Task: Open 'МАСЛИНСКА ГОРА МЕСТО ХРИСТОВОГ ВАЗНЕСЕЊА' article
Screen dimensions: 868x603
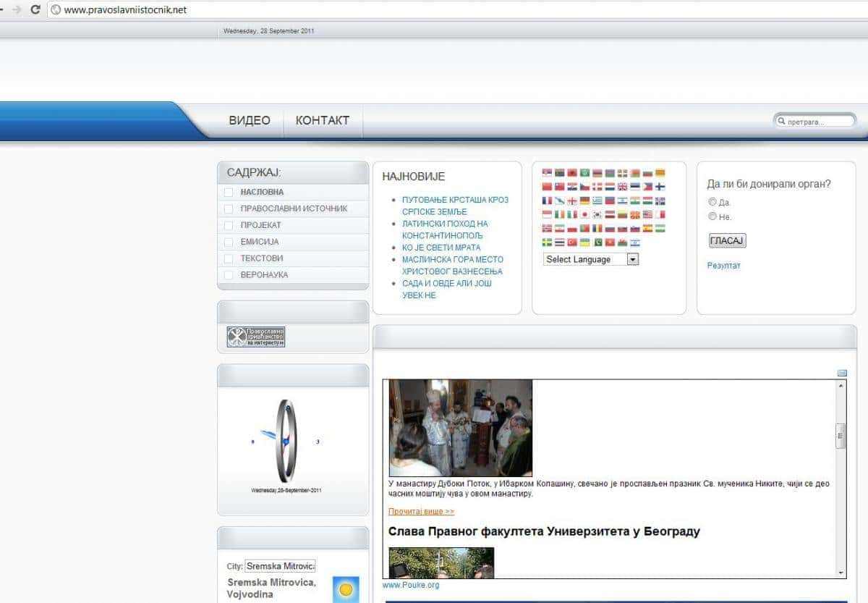Action: pyautogui.click(x=453, y=265)
